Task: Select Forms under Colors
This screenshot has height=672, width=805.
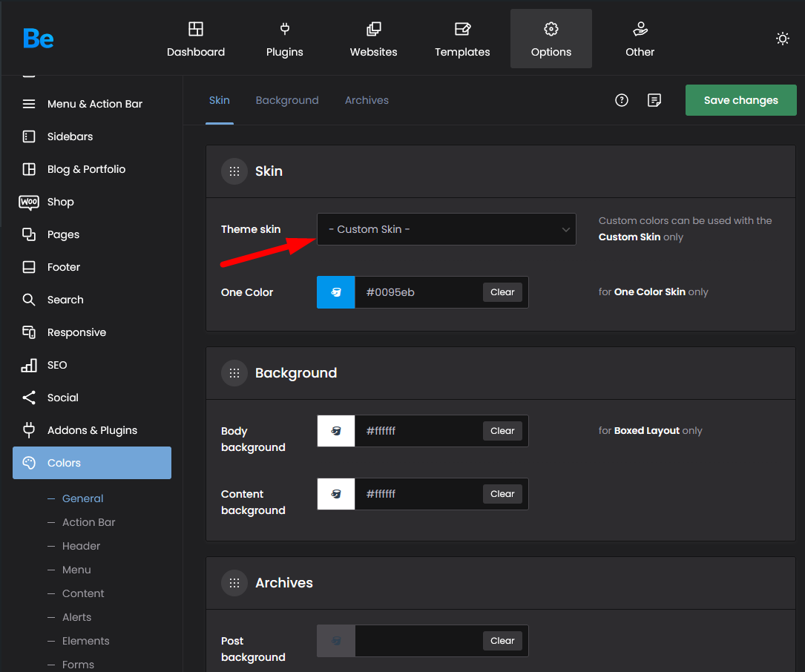Action: pos(78,665)
